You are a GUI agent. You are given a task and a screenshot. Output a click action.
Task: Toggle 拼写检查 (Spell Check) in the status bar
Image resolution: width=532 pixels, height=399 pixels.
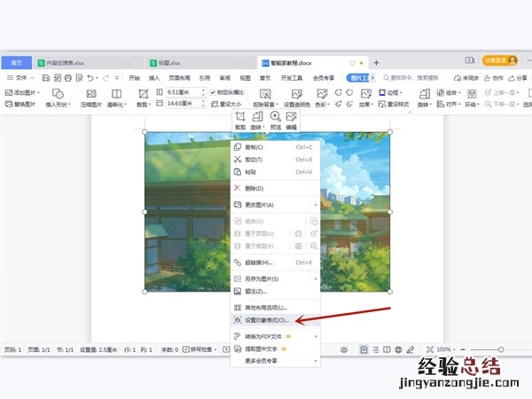pyautogui.click(x=199, y=349)
